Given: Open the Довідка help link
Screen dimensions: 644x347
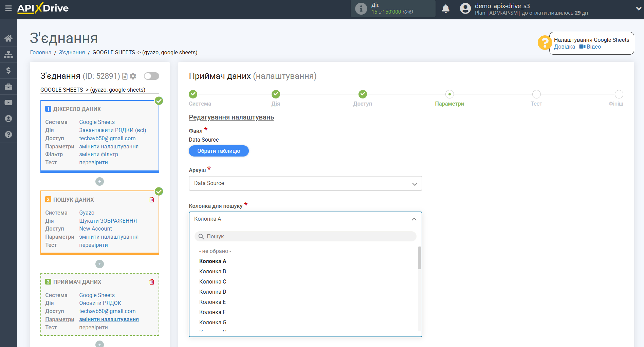Looking at the screenshot, I should [564, 47].
